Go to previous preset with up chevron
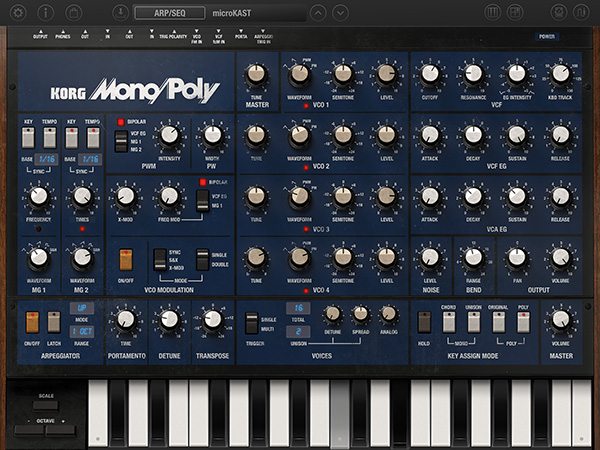The width and height of the screenshot is (600, 450). (x=318, y=13)
